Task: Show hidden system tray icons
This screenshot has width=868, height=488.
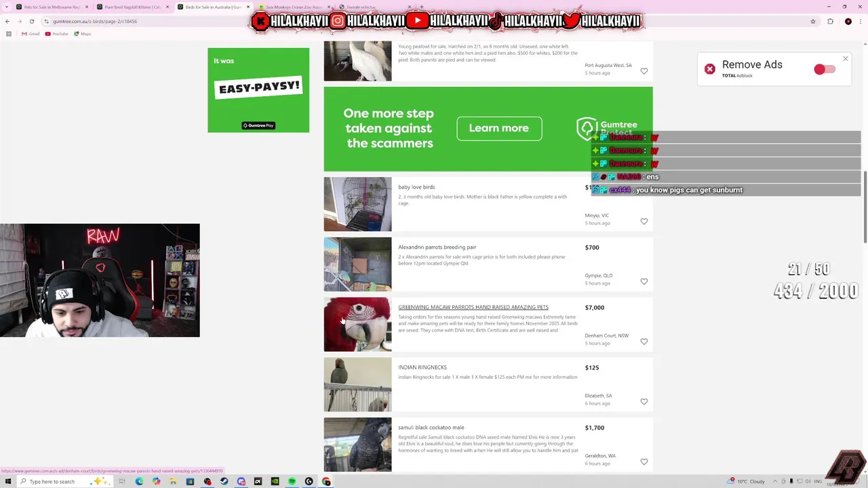Action: 775,481
